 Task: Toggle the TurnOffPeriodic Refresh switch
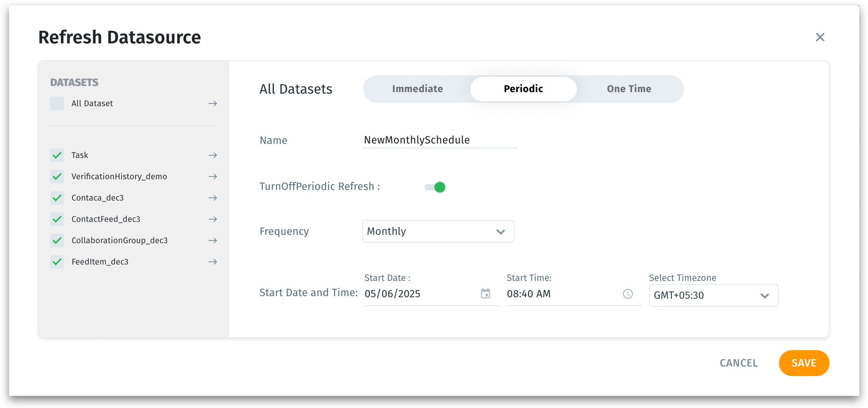point(435,187)
